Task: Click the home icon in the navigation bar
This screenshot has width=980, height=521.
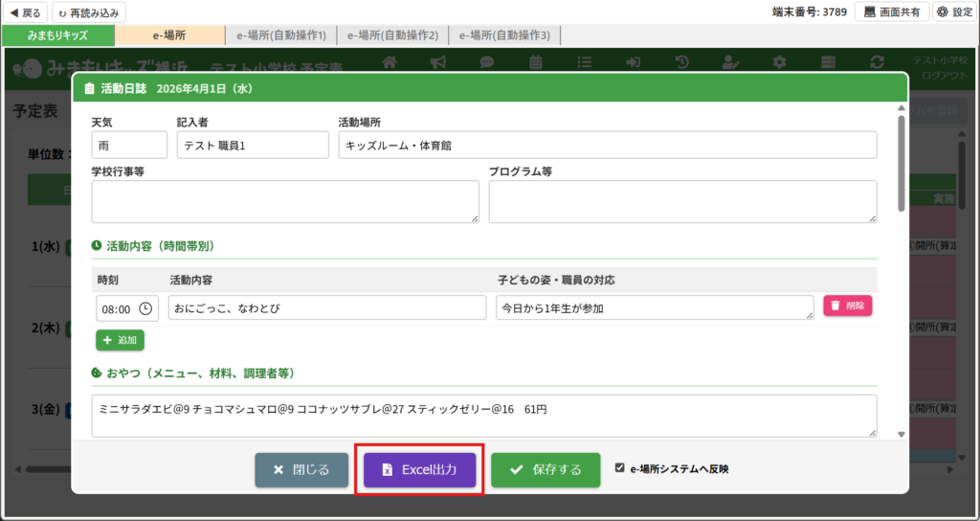Action: (390, 62)
